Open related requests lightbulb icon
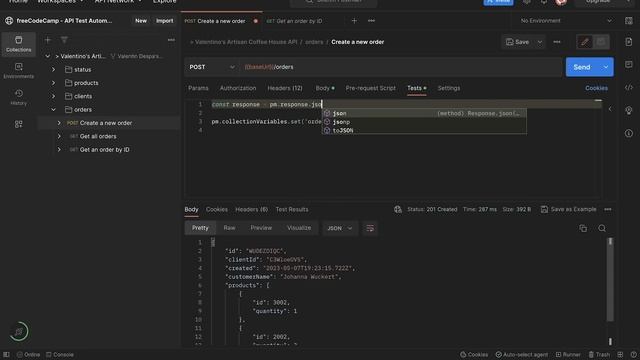Screen dimensions: 640x360 (x=629, y=110)
